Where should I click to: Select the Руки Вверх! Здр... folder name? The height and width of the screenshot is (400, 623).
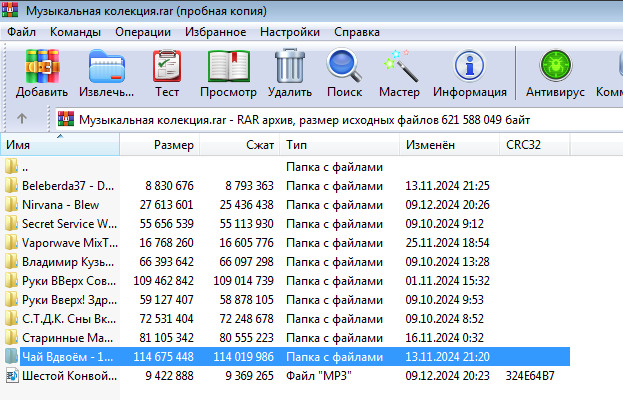70,300
